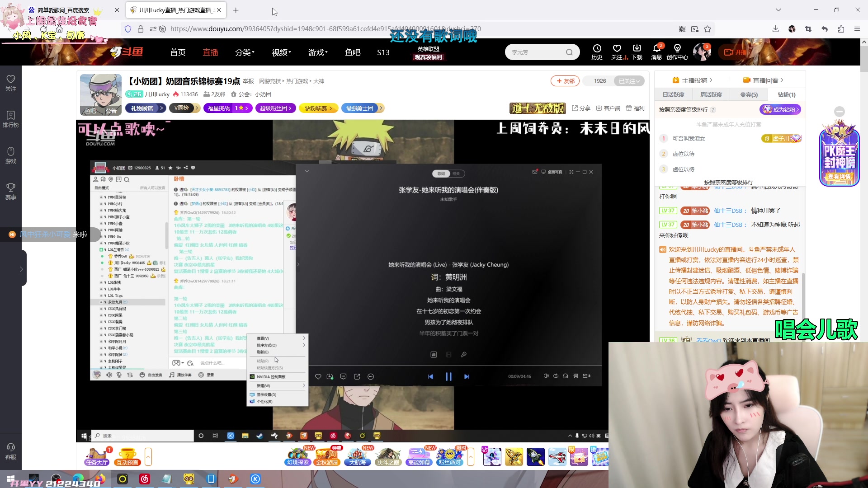The image size is (868, 488).
Task: Open the 福利 gift box icon
Action: coord(635,108)
